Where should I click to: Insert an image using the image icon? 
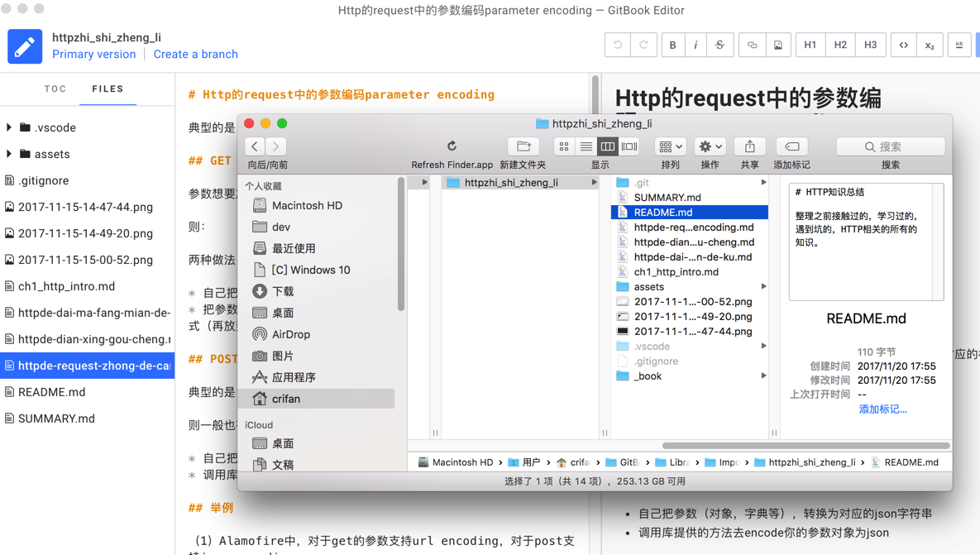tap(778, 45)
